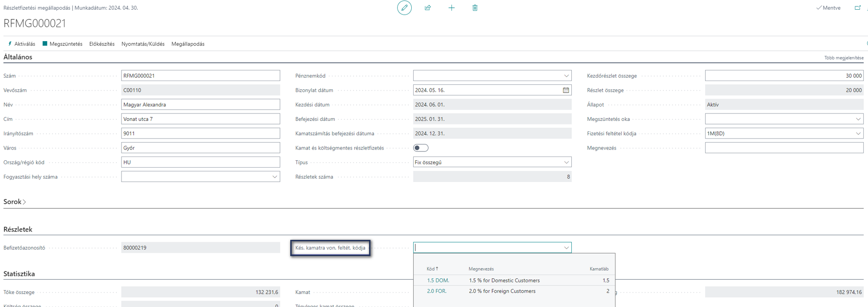Click page title RFMG000021
This screenshot has width=868, height=307.
pyautogui.click(x=35, y=23)
